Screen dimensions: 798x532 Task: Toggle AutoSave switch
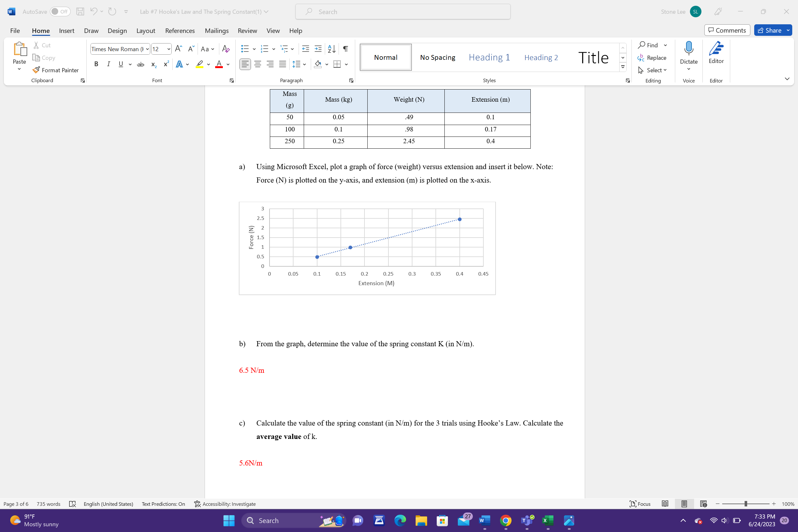coord(60,12)
